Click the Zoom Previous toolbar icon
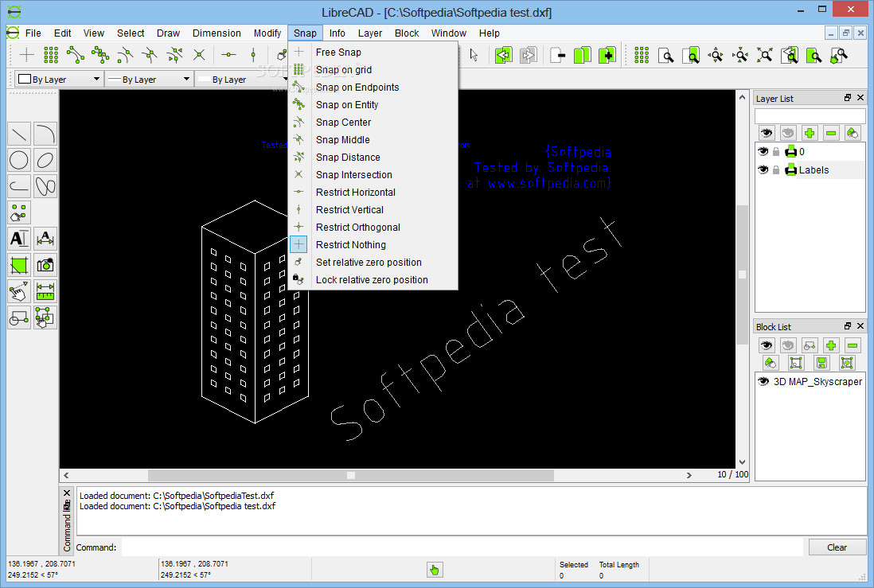This screenshot has height=588, width=874. (x=790, y=55)
